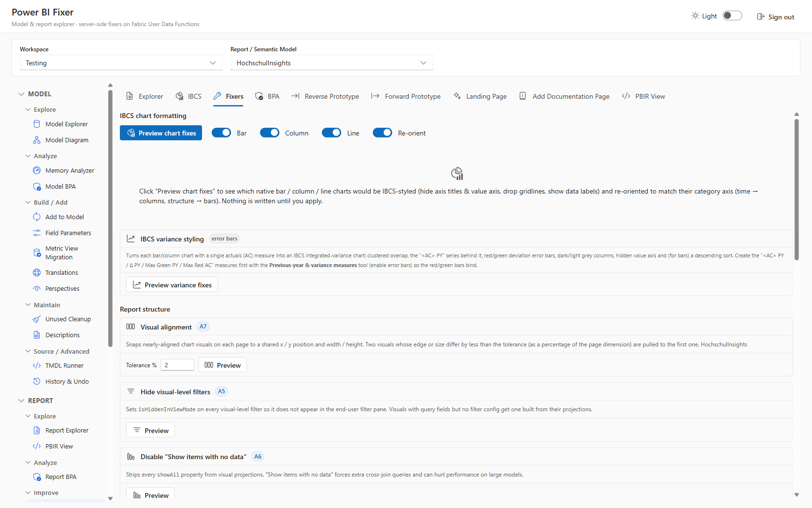812x508 pixels.
Task: Click Preview variance fixes button
Action: [172, 284]
